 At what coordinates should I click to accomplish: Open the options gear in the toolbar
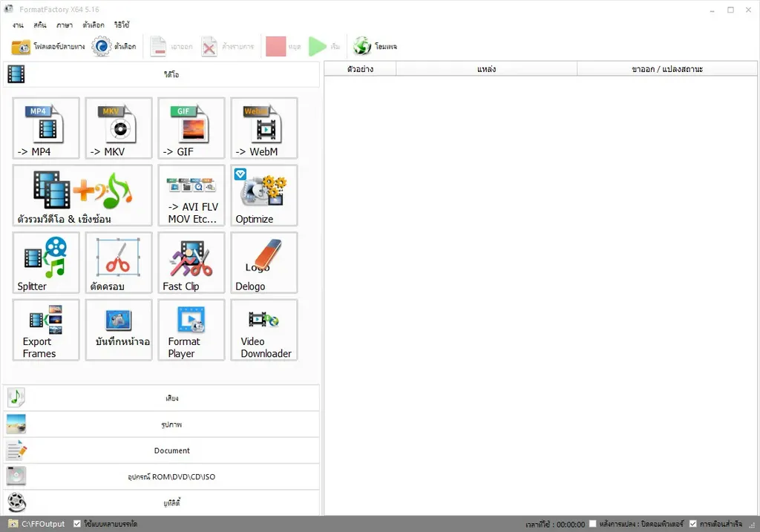[101, 47]
